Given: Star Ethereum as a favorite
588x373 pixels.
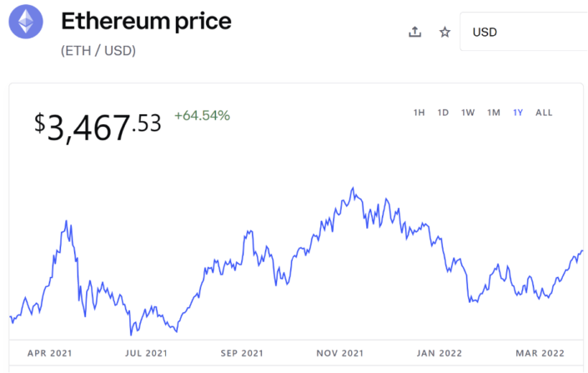Looking at the screenshot, I should coord(445,33).
